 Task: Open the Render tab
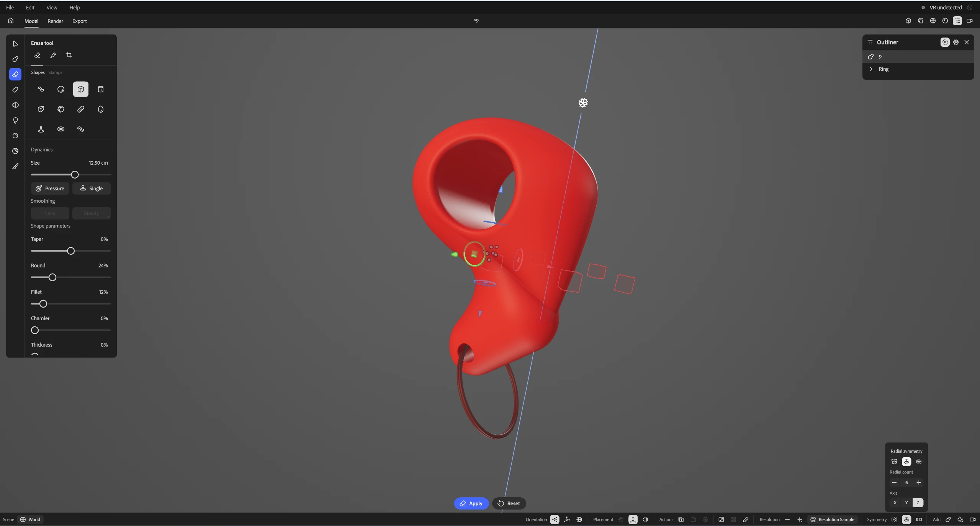(x=55, y=21)
